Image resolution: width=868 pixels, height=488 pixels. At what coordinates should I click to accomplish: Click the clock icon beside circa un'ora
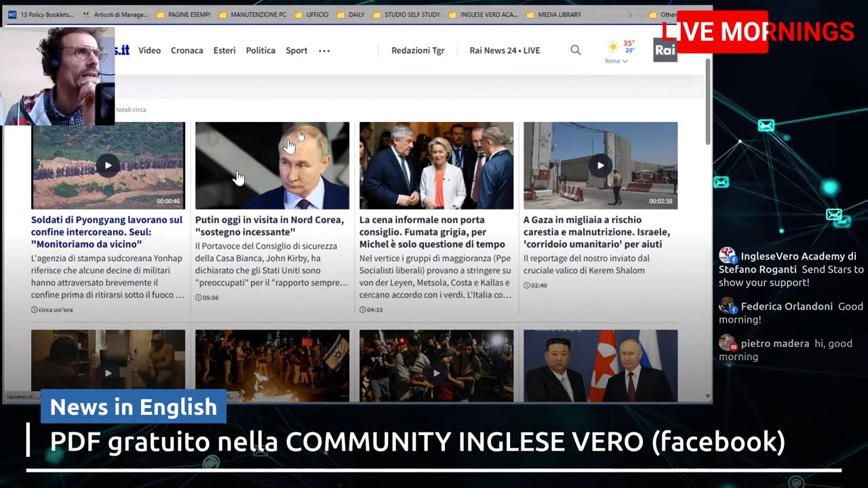[34, 310]
